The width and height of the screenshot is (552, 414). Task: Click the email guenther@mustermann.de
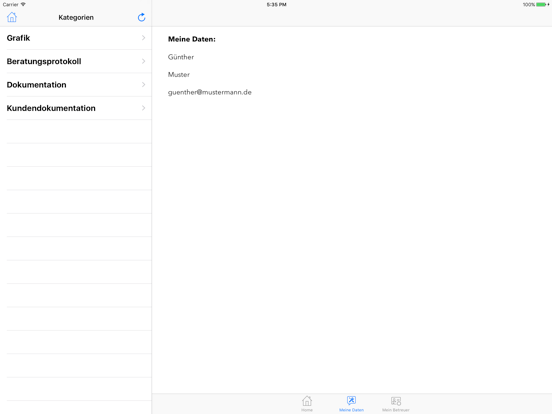point(209,92)
